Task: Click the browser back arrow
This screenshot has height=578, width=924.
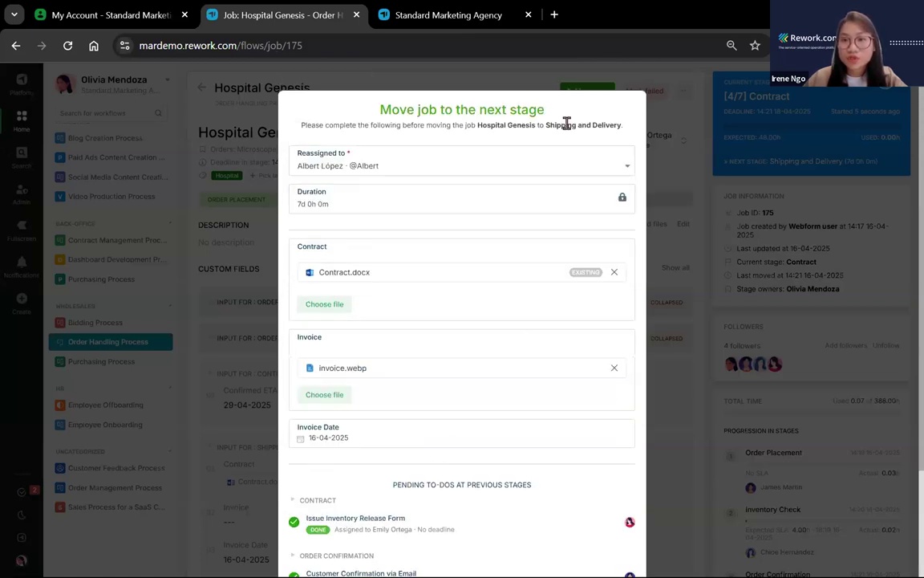Action: click(x=16, y=46)
